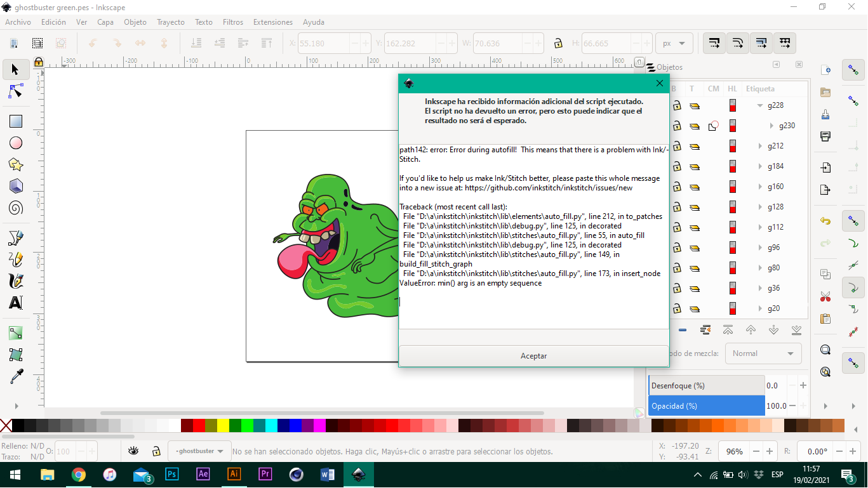This screenshot has height=488, width=868.
Task: Choose the Ellipse tool
Action: click(16, 143)
